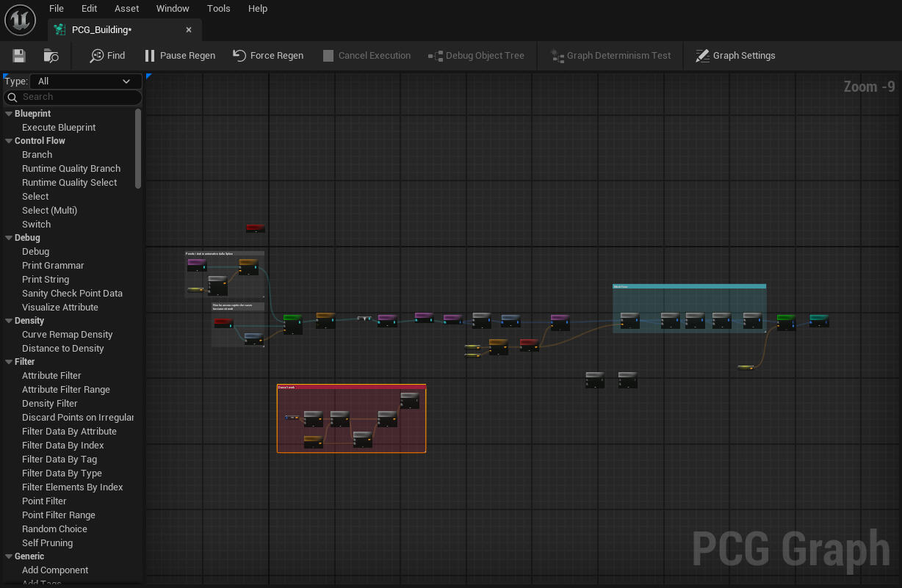
Task: Collapse the Debug category
Action: pyautogui.click(x=7, y=237)
